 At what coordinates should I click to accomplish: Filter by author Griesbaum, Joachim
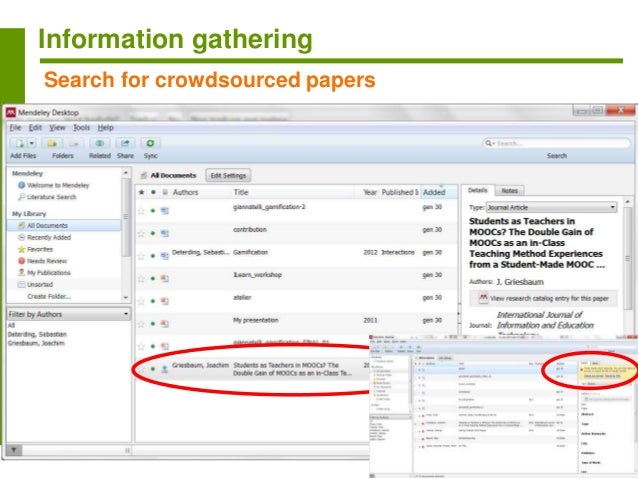coord(36,343)
